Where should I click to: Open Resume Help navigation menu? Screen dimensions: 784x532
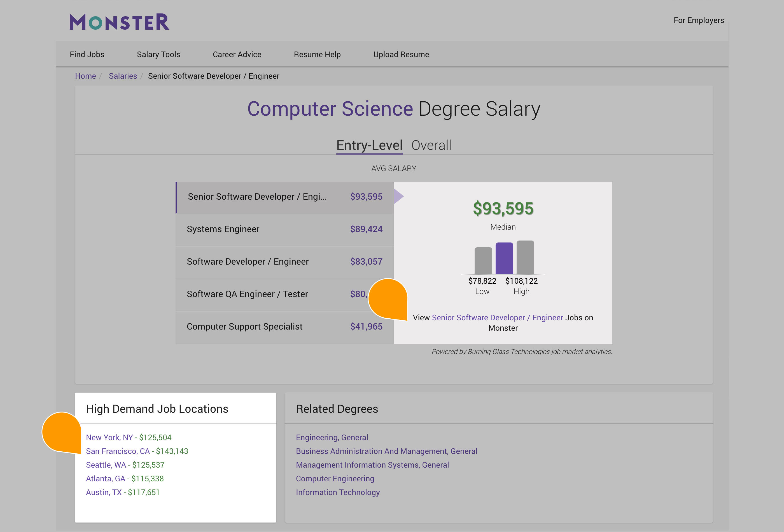click(317, 54)
